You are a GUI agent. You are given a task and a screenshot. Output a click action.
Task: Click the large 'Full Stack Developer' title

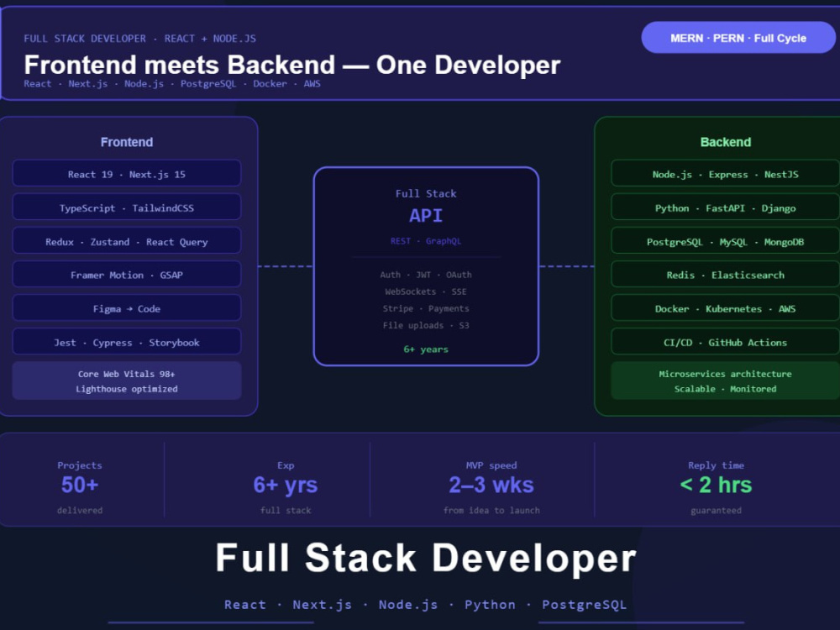[x=426, y=558]
